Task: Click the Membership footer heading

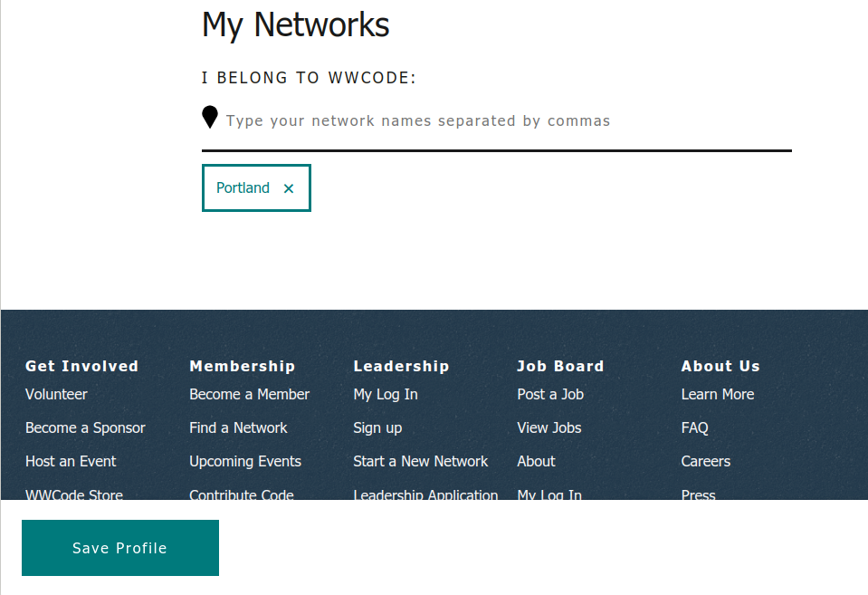Action: pos(243,366)
